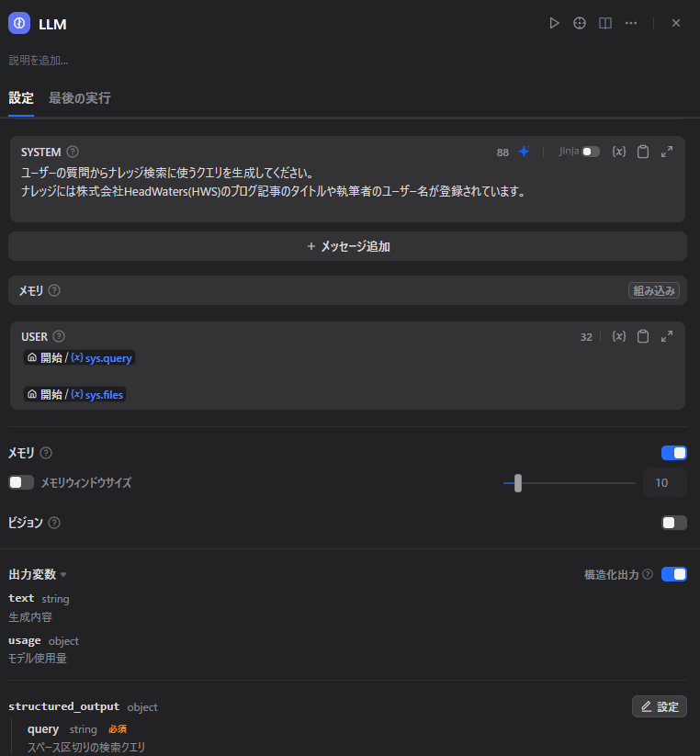The image size is (700, 756).
Task: Click the 組み込み badge in memory block
Action: pos(654,290)
